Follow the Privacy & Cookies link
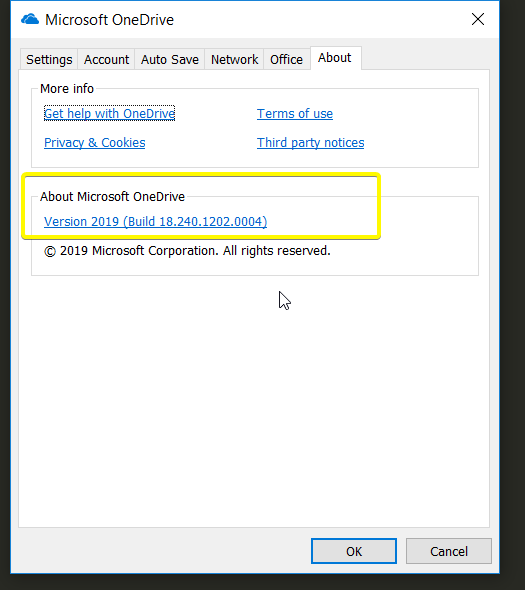The height and width of the screenshot is (590, 525). 94,143
